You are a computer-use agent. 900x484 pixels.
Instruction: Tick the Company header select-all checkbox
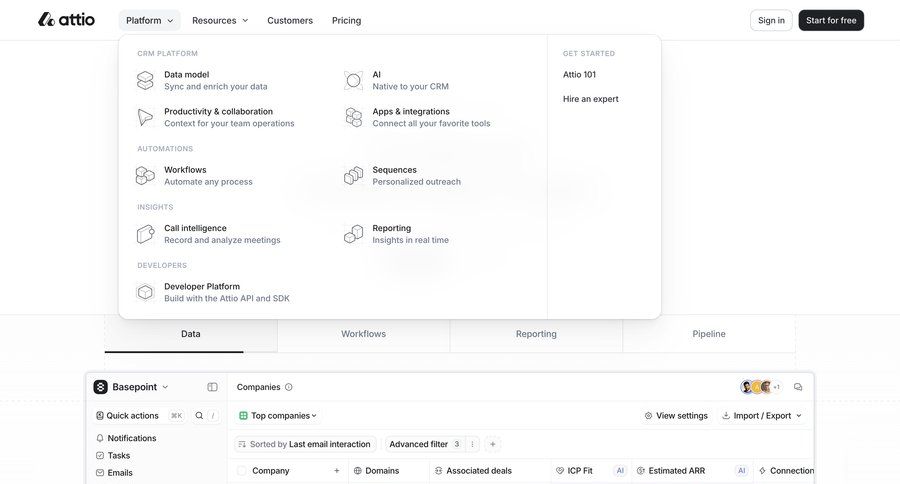(242, 471)
